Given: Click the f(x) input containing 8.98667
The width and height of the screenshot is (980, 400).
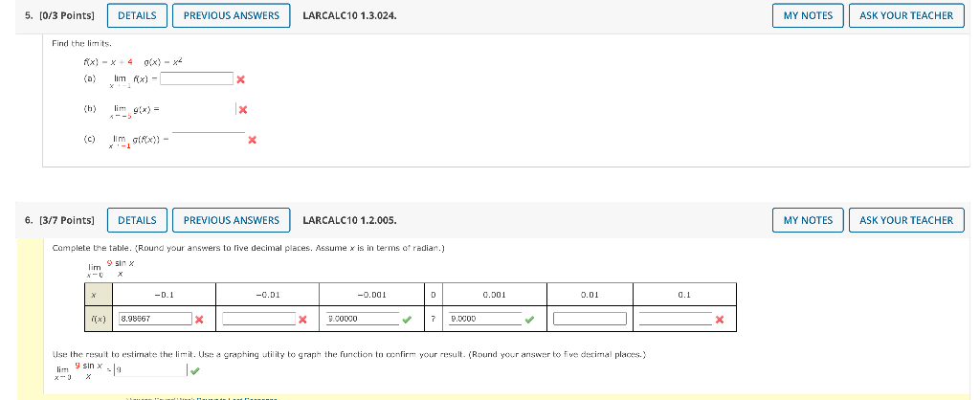Looking at the screenshot, I should pyautogui.click(x=155, y=319).
